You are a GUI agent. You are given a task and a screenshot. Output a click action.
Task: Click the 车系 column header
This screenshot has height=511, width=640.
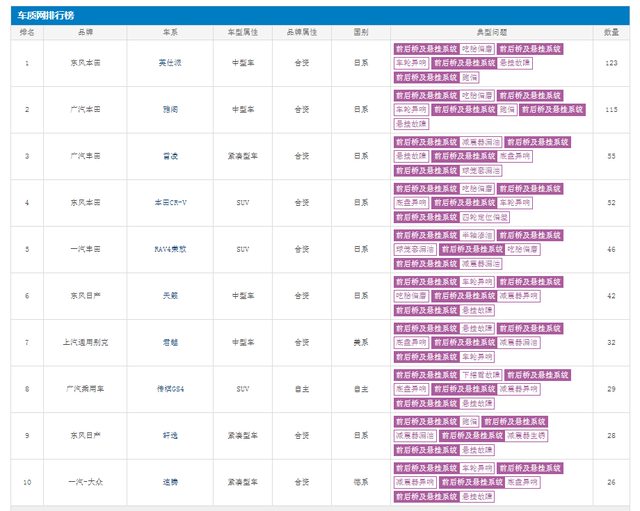170,32
